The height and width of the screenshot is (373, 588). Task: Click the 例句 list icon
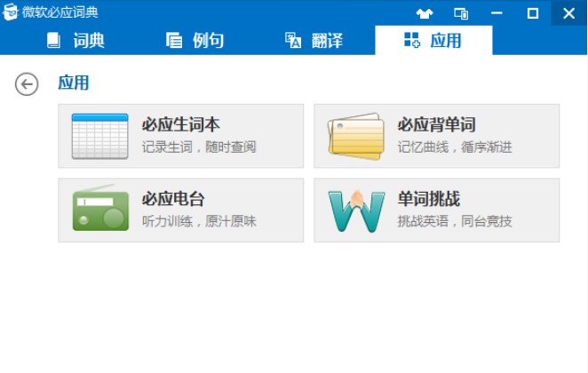174,40
